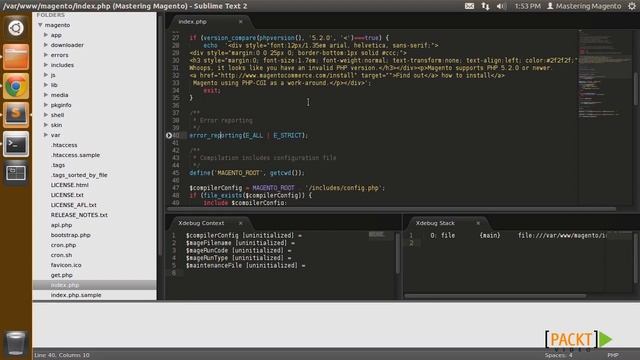Open get.php in sidebar
The image size is (640, 360).
pos(62,275)
